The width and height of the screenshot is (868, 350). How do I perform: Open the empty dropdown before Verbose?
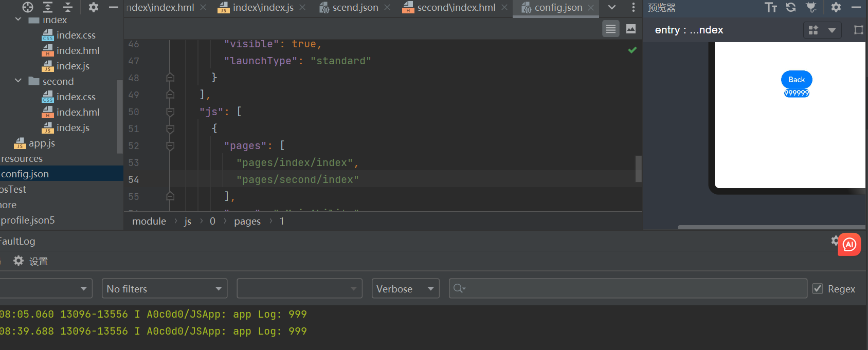click(299, 288)
